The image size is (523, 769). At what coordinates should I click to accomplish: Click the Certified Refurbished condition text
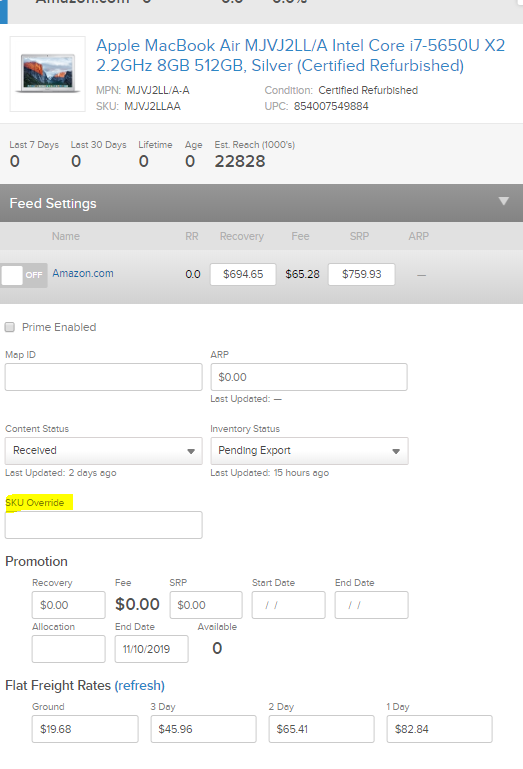[368, 90]
